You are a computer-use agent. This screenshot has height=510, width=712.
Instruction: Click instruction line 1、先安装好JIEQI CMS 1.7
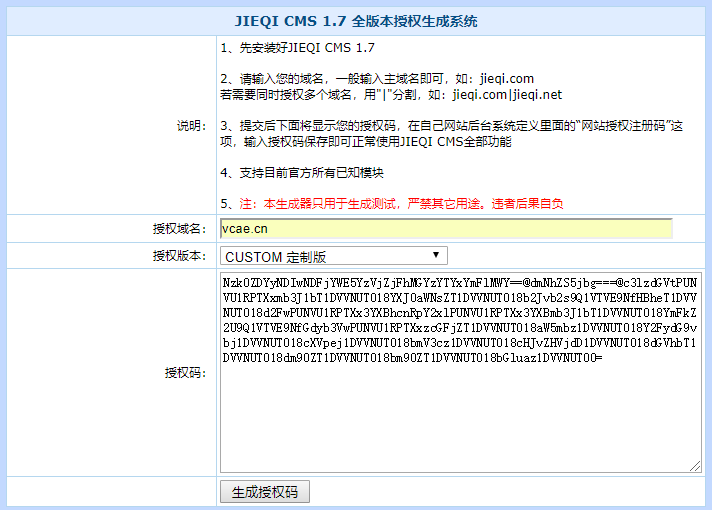click(297, 48)
